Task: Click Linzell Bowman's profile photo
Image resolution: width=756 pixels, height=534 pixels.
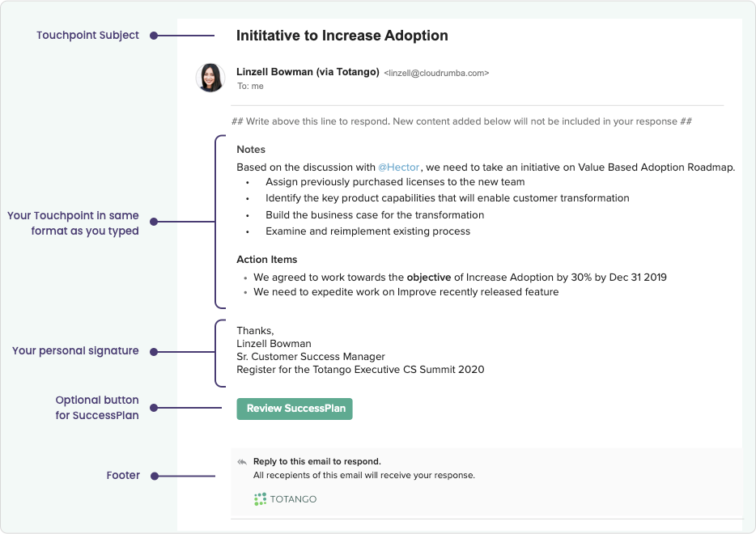Action: tap(210, 78)
